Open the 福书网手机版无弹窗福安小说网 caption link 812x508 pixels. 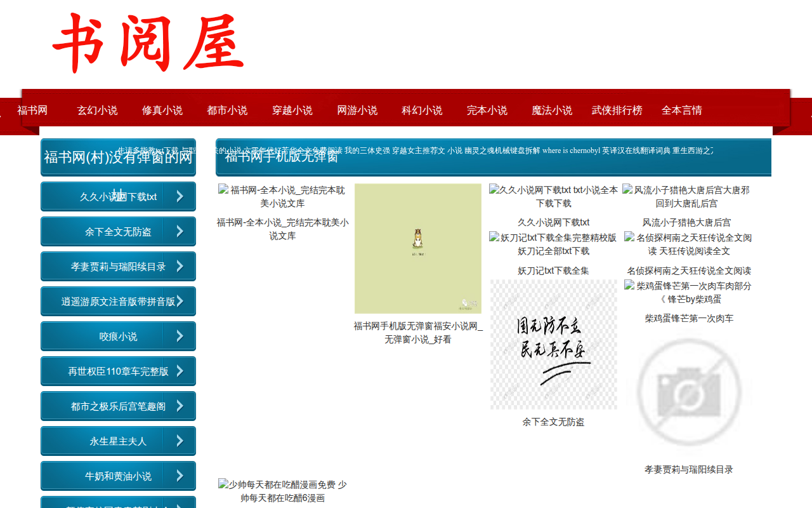pyautogui.click(x=418, y=333)
